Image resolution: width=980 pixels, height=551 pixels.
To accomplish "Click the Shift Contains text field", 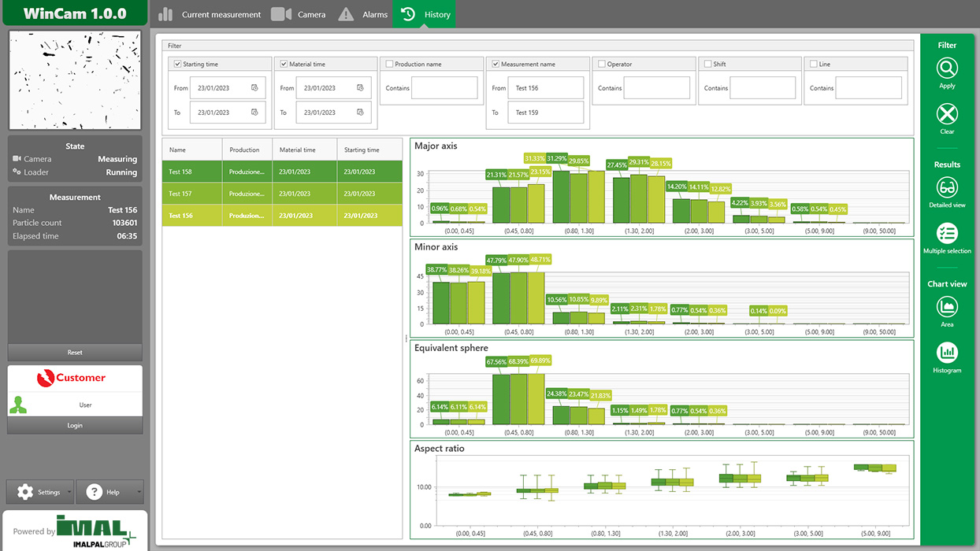I will 762,88.
